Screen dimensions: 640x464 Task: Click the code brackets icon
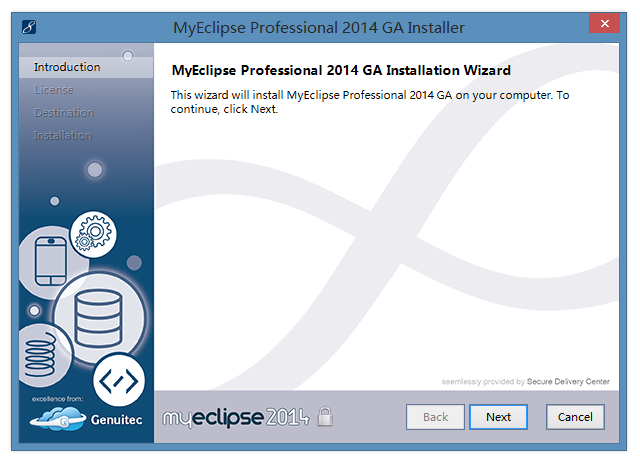pos(119,380)
